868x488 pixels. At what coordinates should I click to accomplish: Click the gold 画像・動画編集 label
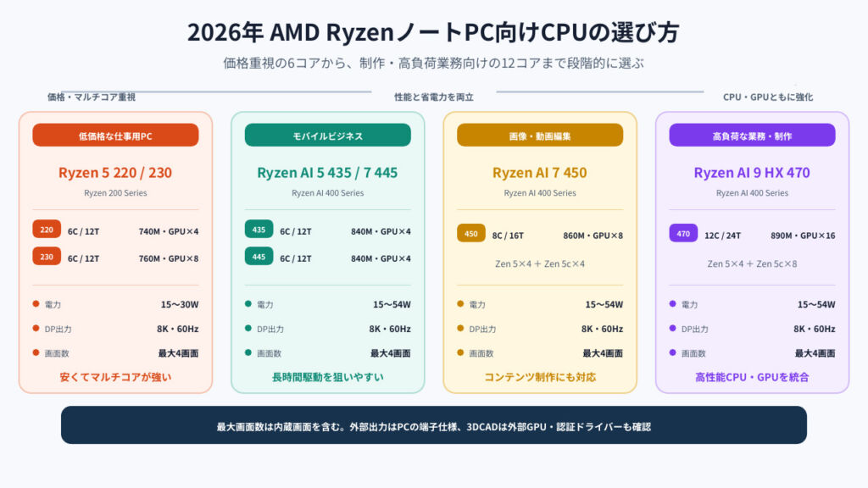pos(540,136)
